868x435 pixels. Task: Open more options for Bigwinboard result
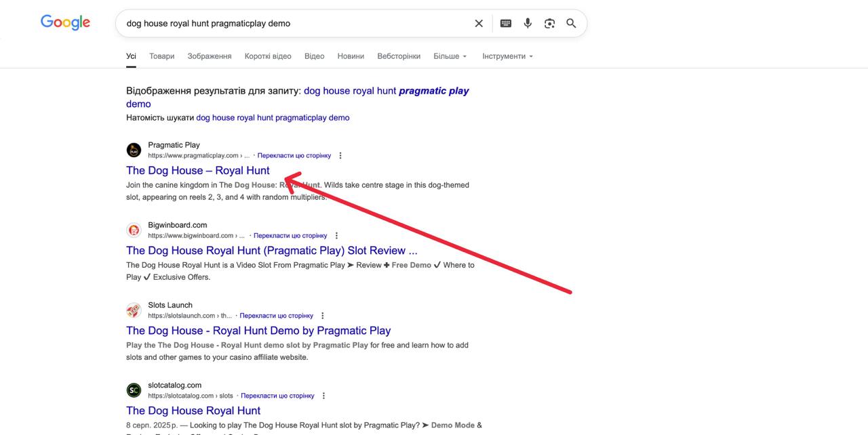tap(336, 236)
